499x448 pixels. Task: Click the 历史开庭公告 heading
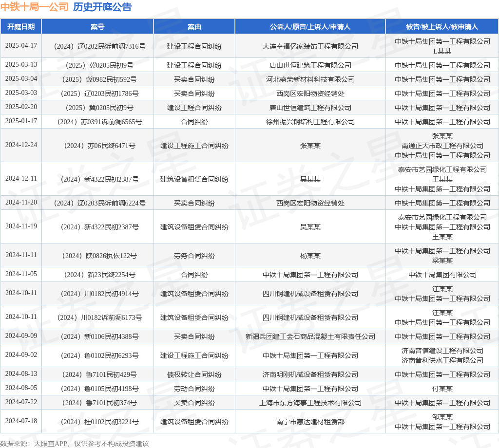tap(102, 7)
